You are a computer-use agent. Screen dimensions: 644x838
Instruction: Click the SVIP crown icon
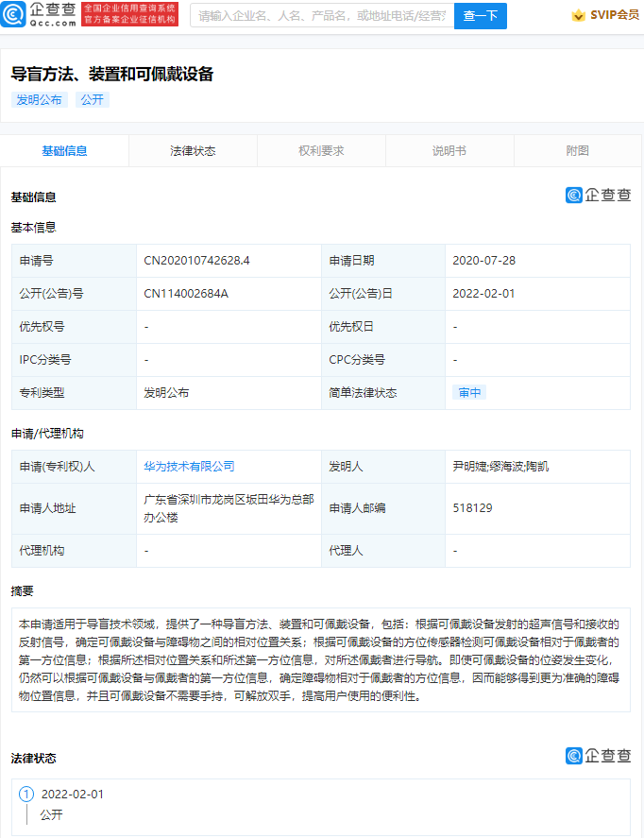(x=578, y=15)
